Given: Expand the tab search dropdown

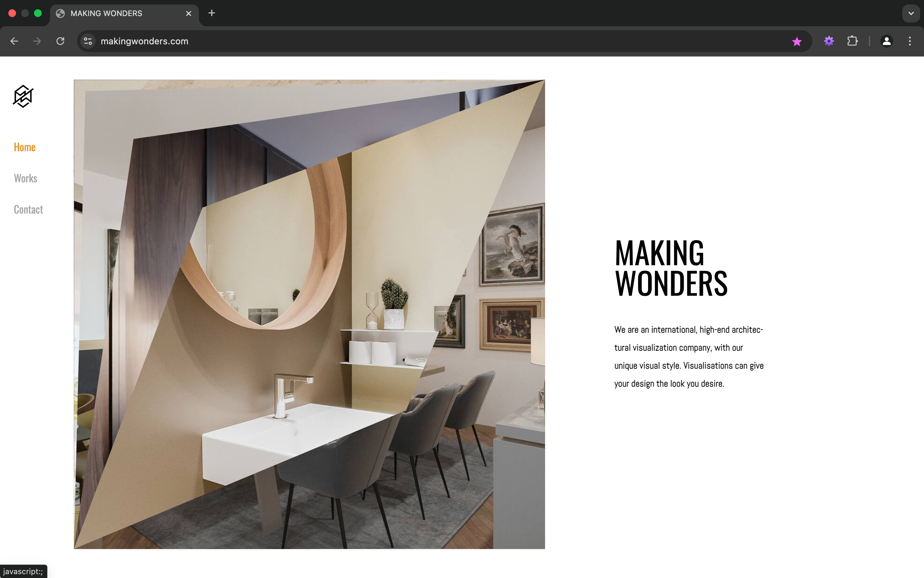Looking at the screenshot, I should click(911, 13).
